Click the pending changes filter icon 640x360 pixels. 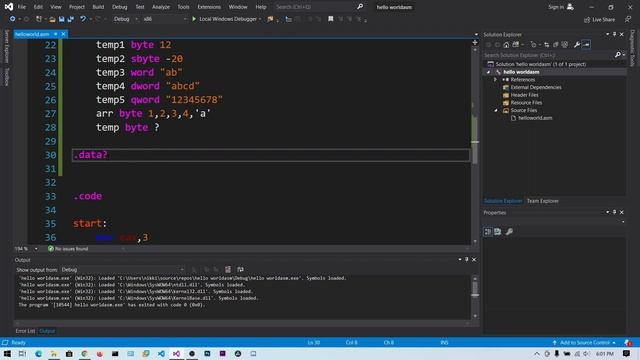tap(533, 44)
